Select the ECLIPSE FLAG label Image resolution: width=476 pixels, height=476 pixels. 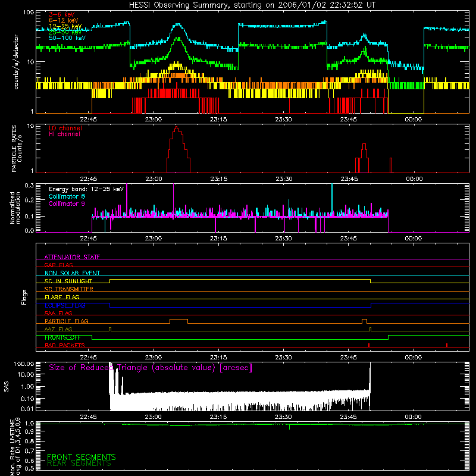click(65, 305)
